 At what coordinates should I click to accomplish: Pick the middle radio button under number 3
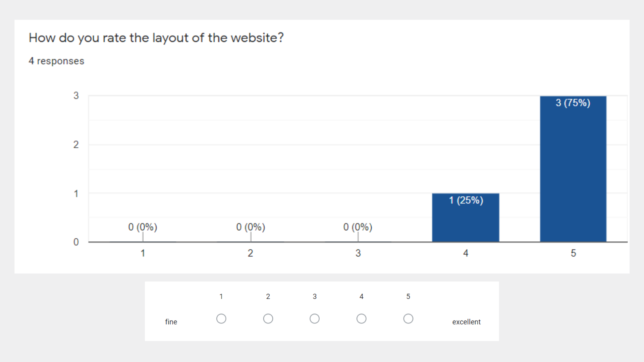point(315,318)
